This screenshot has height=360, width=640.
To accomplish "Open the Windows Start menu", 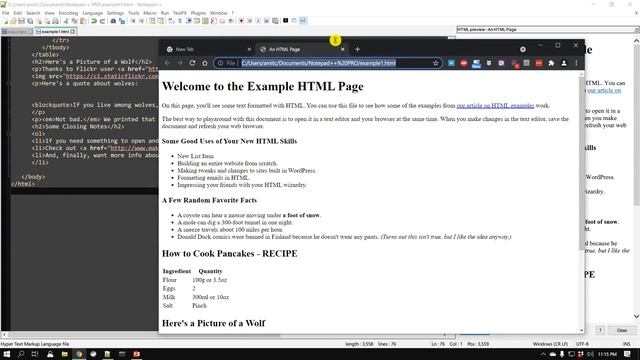I will pos(7,354).
